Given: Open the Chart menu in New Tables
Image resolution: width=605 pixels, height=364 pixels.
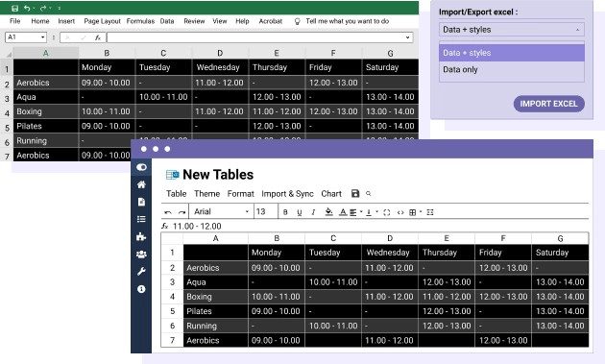Looking at the screenshot, I should (331, 194).
